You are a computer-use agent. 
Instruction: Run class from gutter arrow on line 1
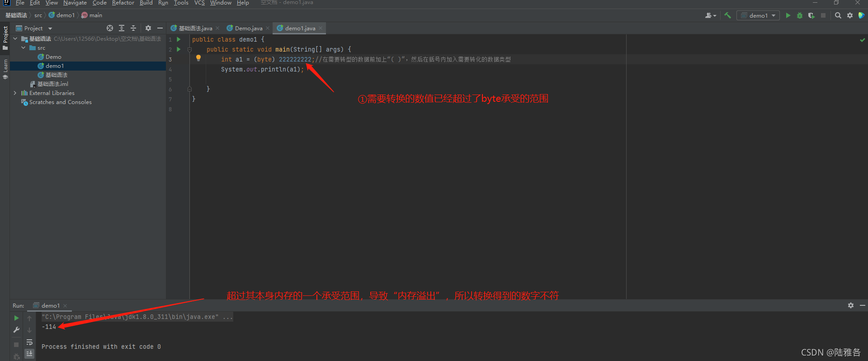coord(179,39)
